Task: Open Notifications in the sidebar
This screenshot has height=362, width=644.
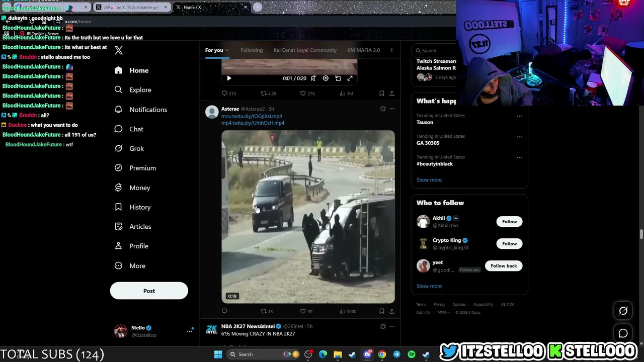Action: coord(140,110)
